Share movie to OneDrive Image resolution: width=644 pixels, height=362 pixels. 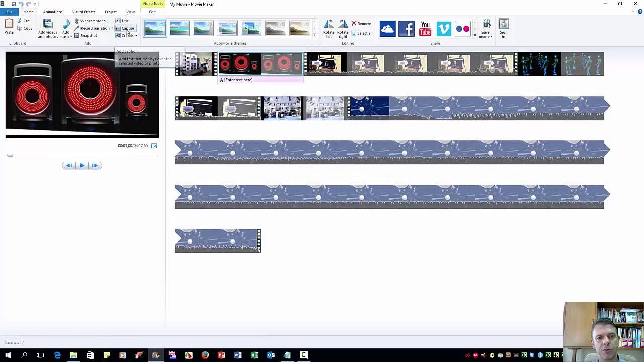coord(387,29)
